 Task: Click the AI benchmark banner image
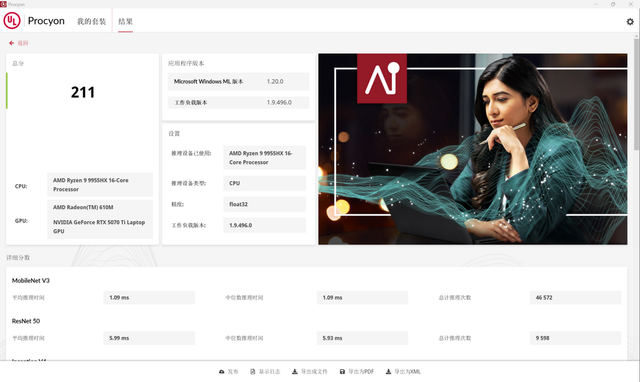473,149
